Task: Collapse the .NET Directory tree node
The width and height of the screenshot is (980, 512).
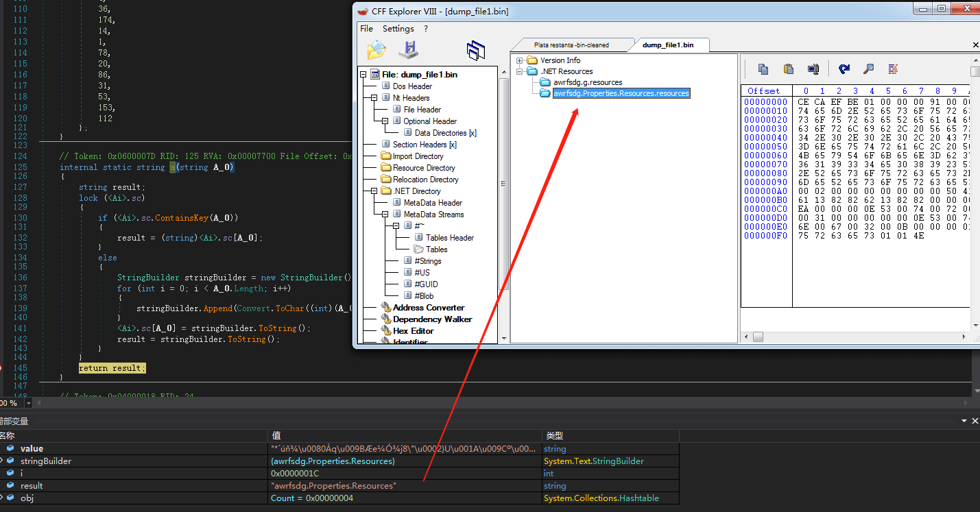Action: 374,191
